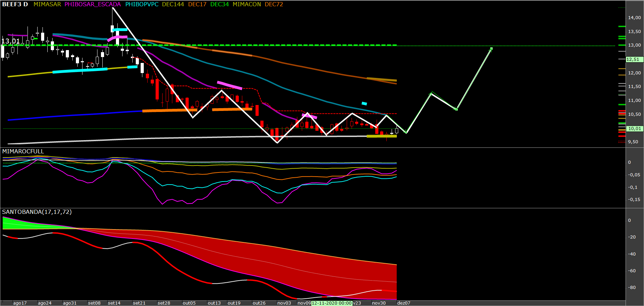Select the green handle at projection pullback low
This screenshot has width=644, height=306.
(456, 109)
